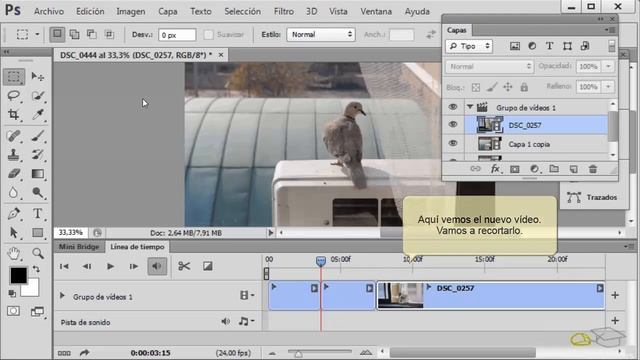Image resolution: width=640 pixels, height=360 pixels.
Task: Select the Quick Selection tool
Action: [x=38, y=96]
